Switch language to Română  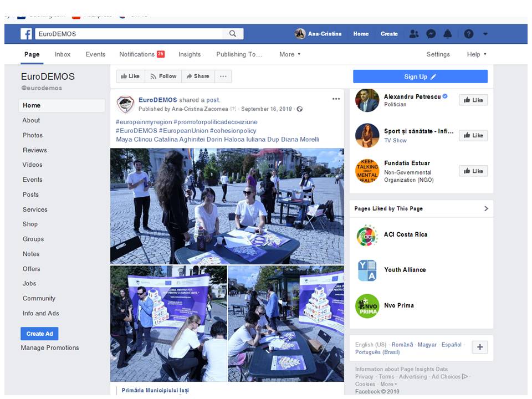402,345
